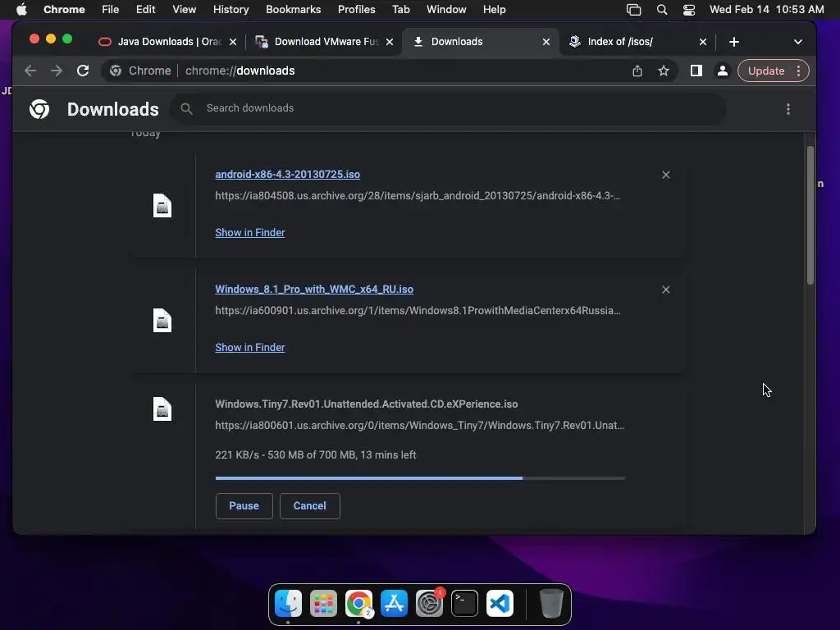The width and height of the screenshot is (840, 630).
Task: Click the 221 KB/s download status text
Action: click(x=316, y=454)
